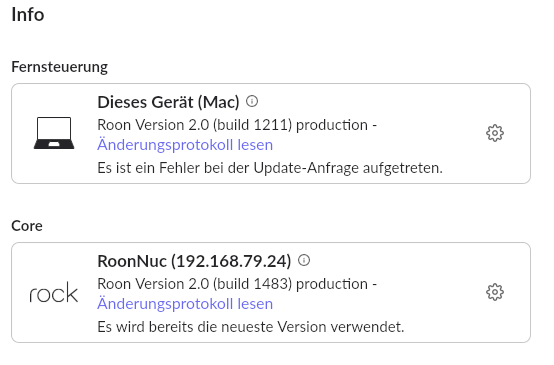Screen dimensions: 554x365
Task: Click the Info page heading
Action: 28,15
